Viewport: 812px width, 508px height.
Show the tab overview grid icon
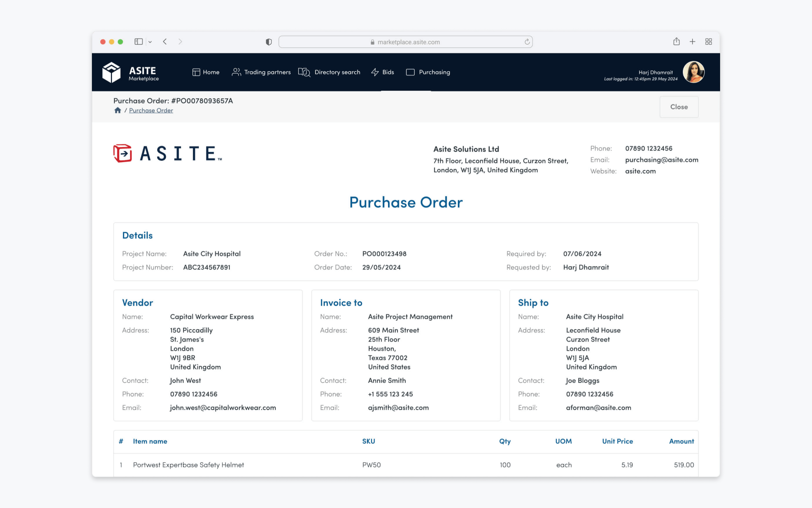(x=709, y=42)
